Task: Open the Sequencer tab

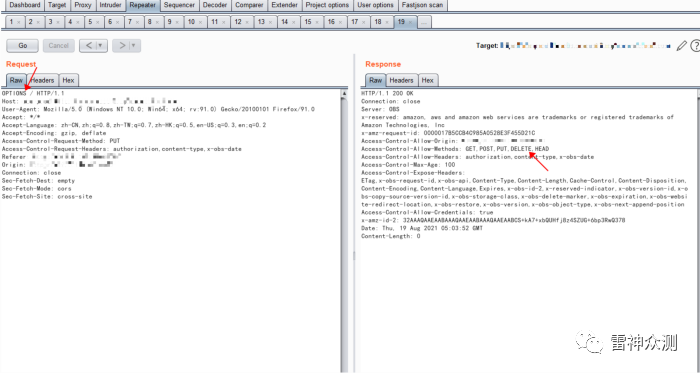Action: click(179, 5)
